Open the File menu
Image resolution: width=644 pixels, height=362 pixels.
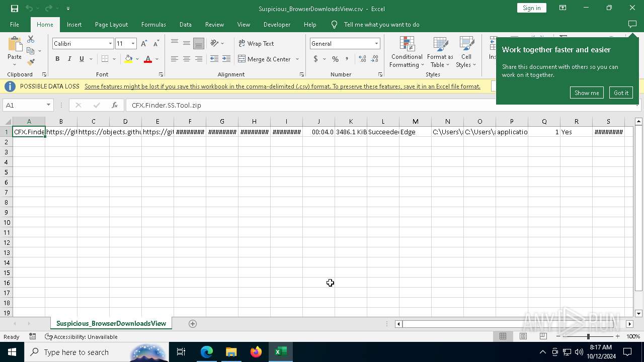[15, 24]
